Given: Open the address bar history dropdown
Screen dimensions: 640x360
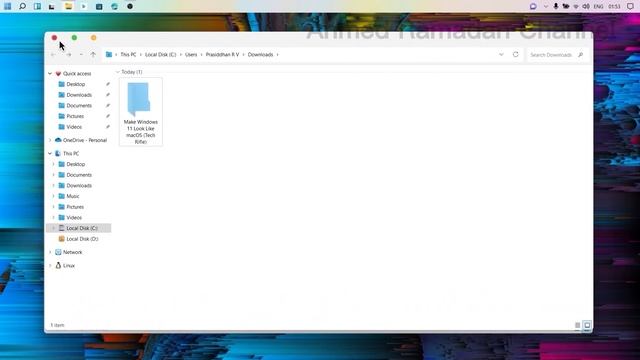Looking at the screenshot, I should tap(501, 54).
